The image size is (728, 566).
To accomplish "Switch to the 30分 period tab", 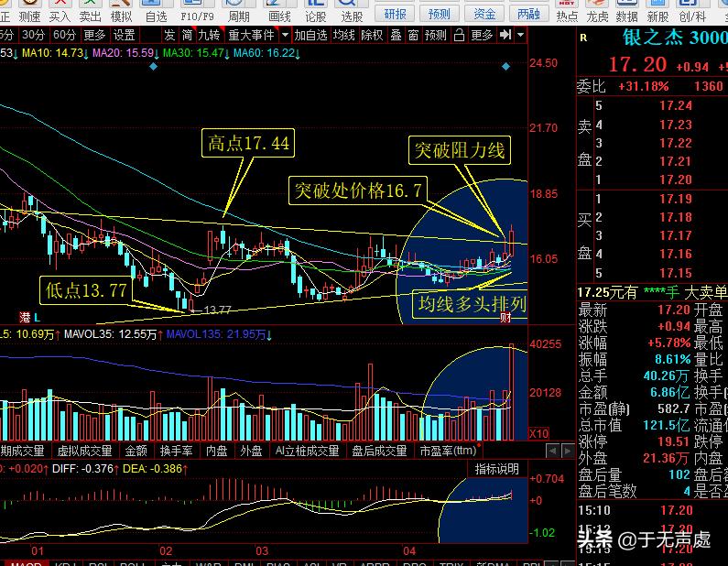I will (x=34, y=35).
